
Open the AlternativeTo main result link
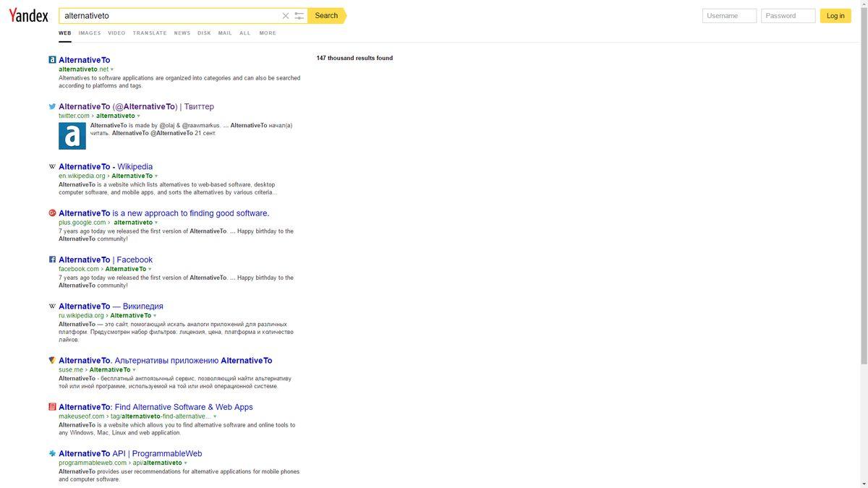pyautogui.click(x=85, y=60)
